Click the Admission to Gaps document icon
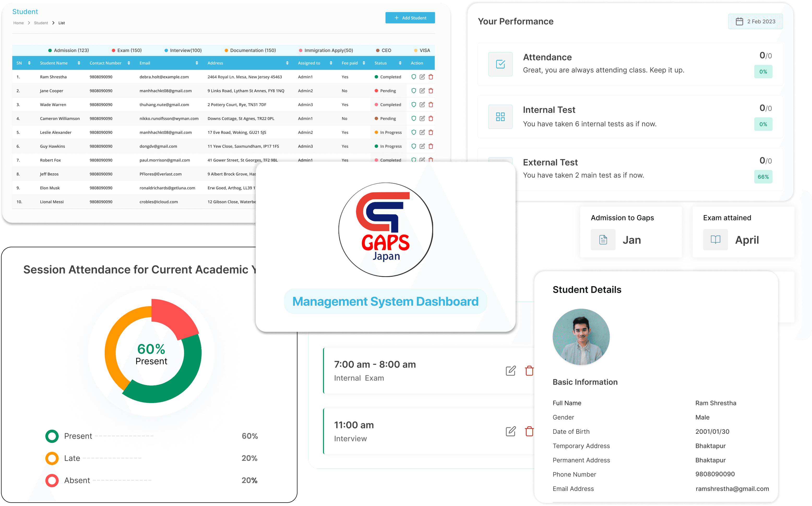812x506 pixels. 603,240
